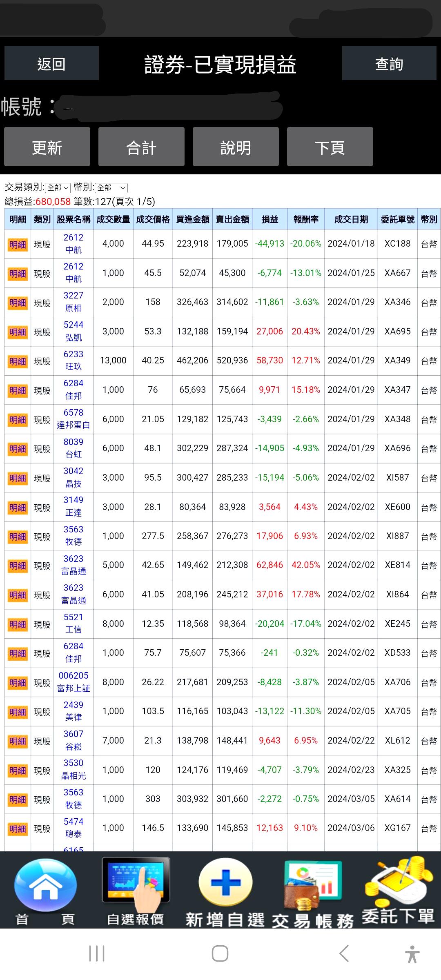Tap the accessibility figure icon
Image resolution: width=441 pixels, height=980 pixels.
pos(412,954)
